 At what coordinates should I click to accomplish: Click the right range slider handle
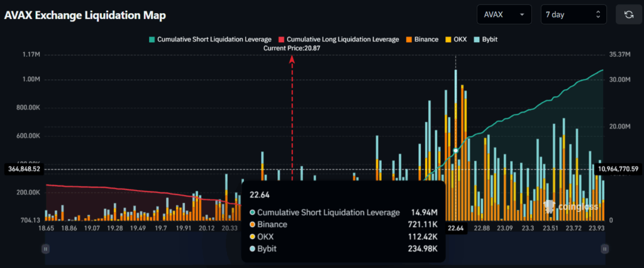[604, 248]
